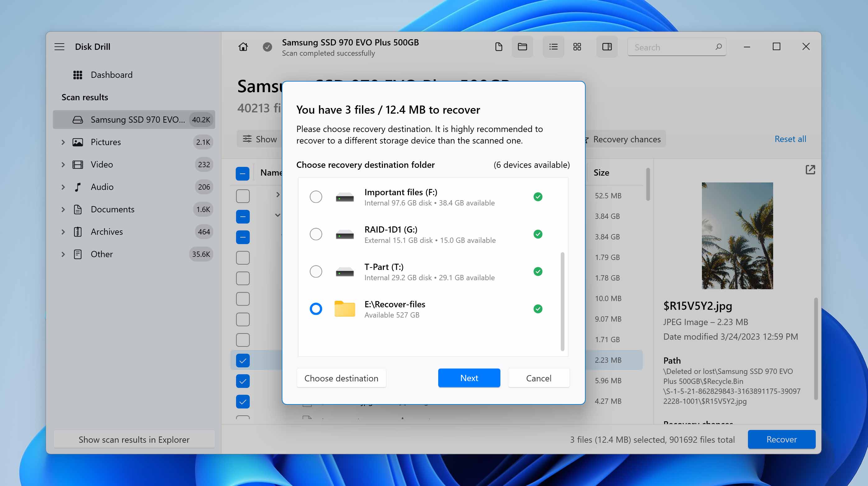
Task: Select Important files F: drive
Action: 315,196
